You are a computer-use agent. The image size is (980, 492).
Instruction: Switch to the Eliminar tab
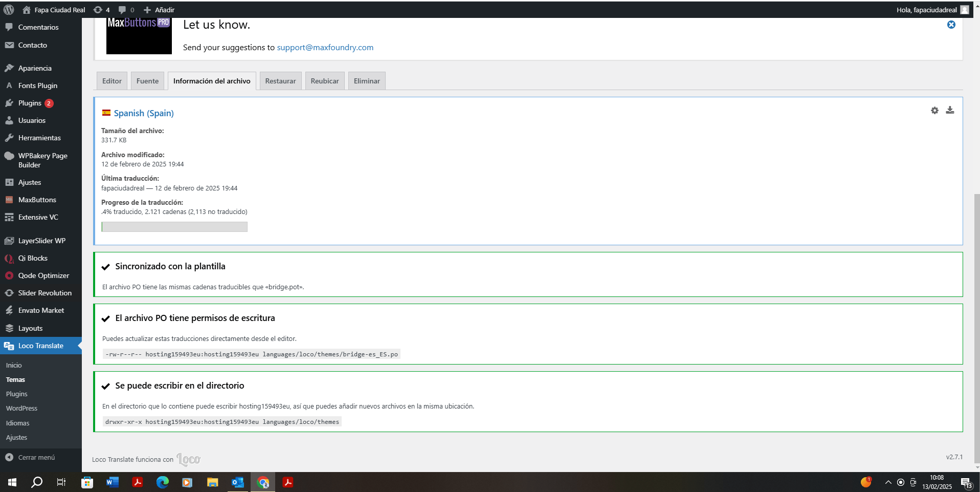coord(367,81)
